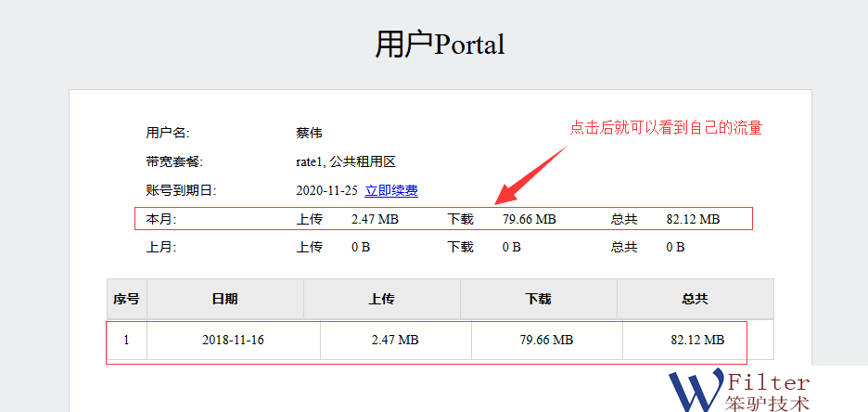
Task: Click the 82.12 MB table total cell
Action: (x=696, y=341)
